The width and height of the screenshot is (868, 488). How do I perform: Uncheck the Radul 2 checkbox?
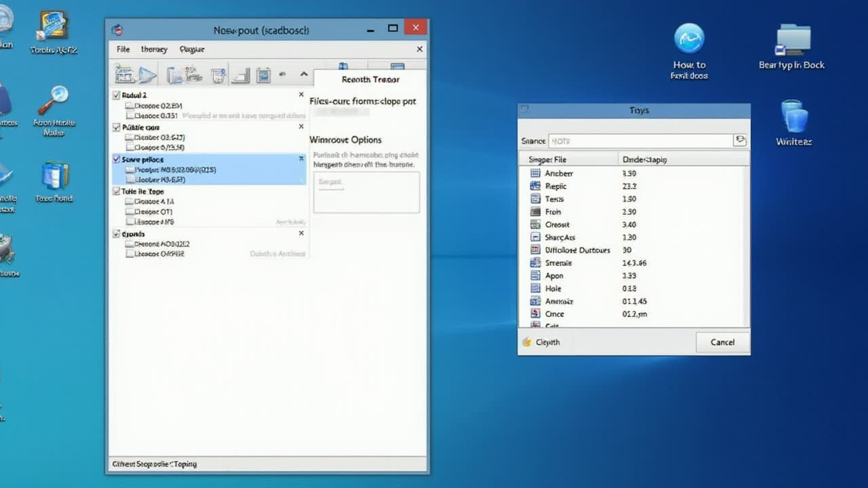pyautogui.click(x=116, y=95)
